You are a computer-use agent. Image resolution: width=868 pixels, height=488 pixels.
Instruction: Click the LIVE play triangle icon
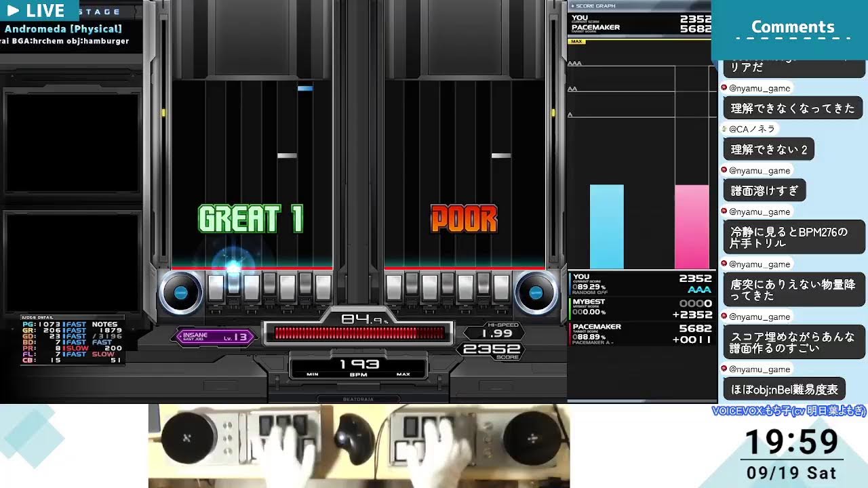click(x=13, y=11)
